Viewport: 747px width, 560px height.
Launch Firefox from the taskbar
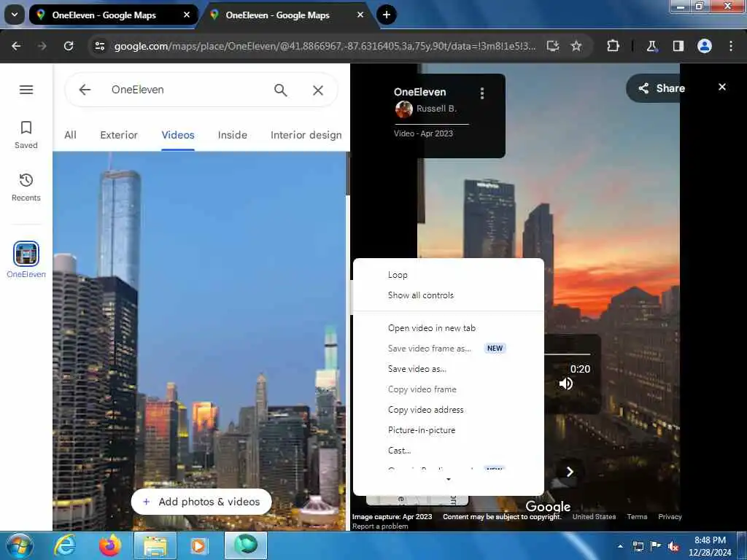tap(110, 545)
